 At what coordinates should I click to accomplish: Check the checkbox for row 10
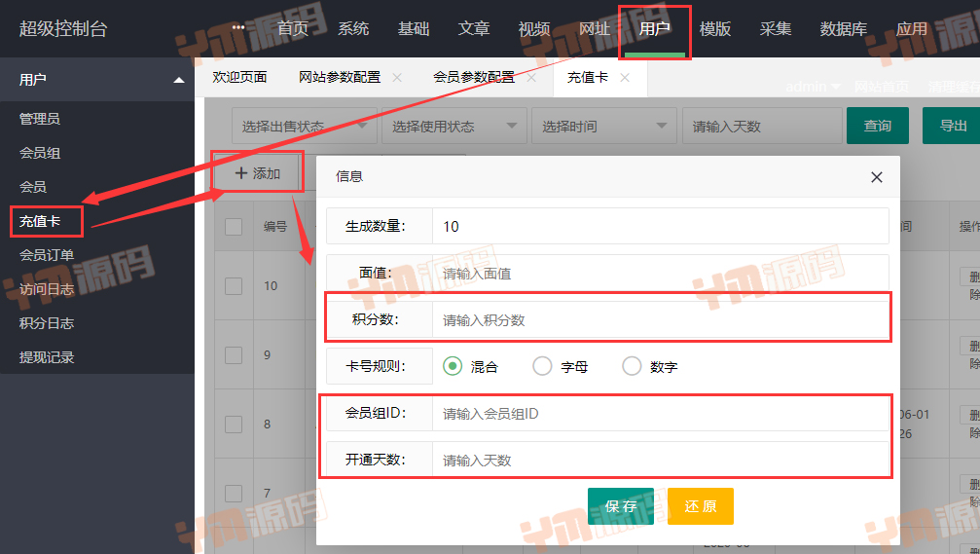click(x=234, y=286)
